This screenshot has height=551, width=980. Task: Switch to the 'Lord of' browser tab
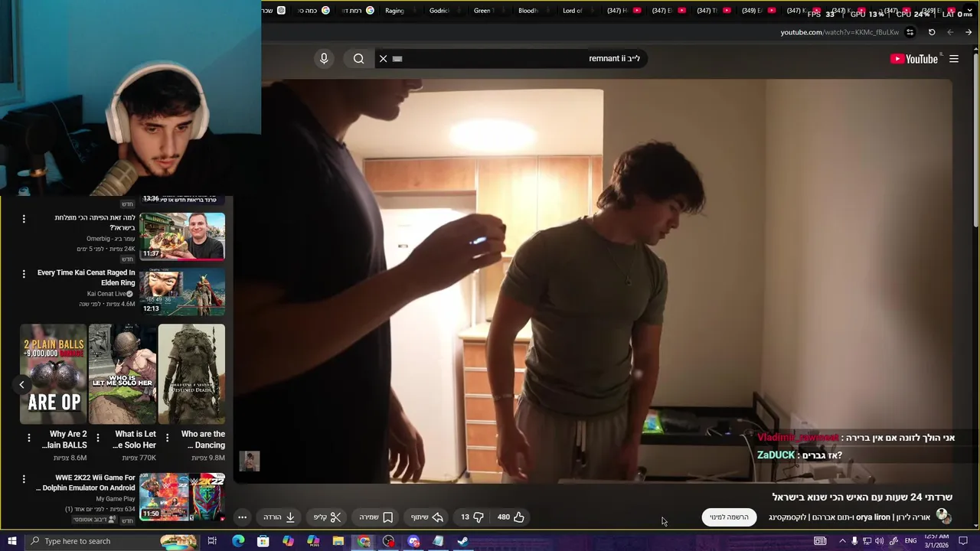573,11
